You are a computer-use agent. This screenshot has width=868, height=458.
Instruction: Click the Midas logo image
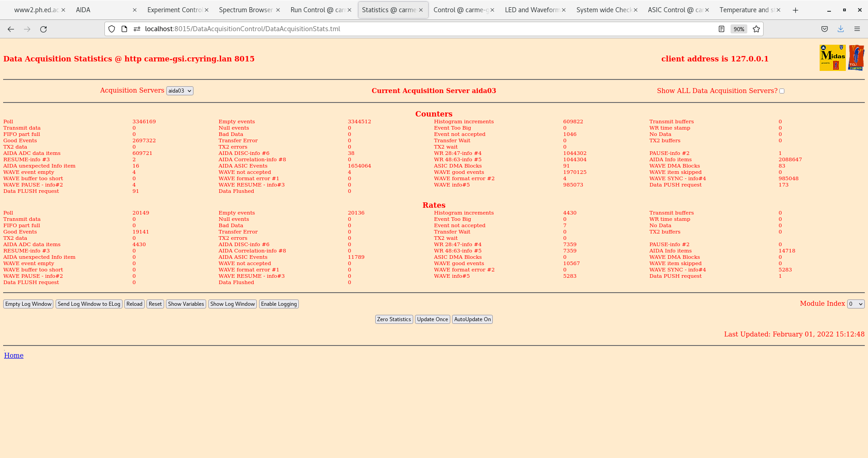833,58
